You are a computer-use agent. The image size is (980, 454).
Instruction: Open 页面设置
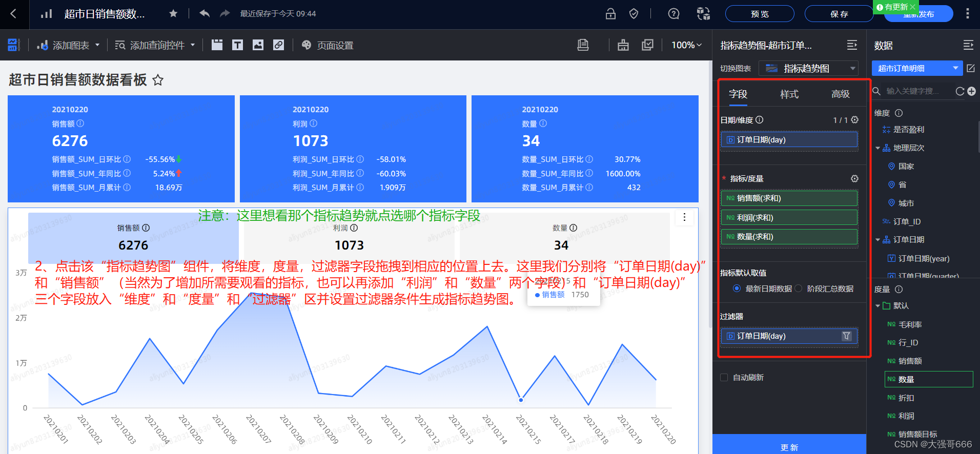tap(328, 45)
